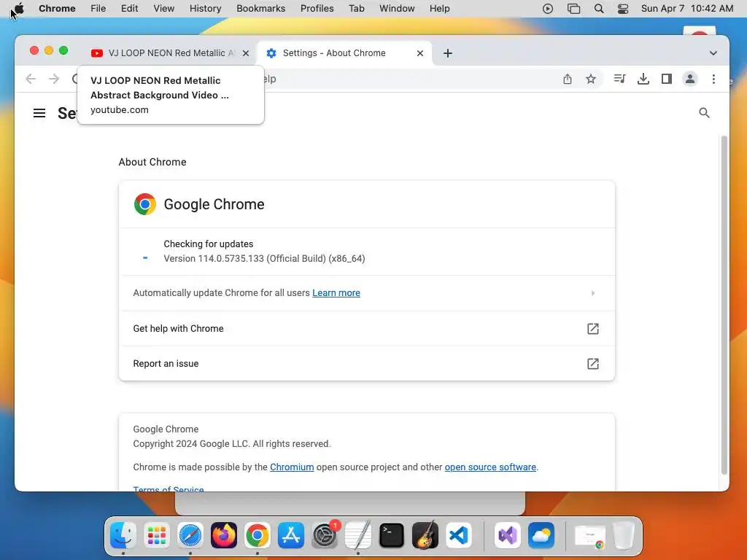Open a new tab with plus button
The image size is (747, 560).
[447, 53]
